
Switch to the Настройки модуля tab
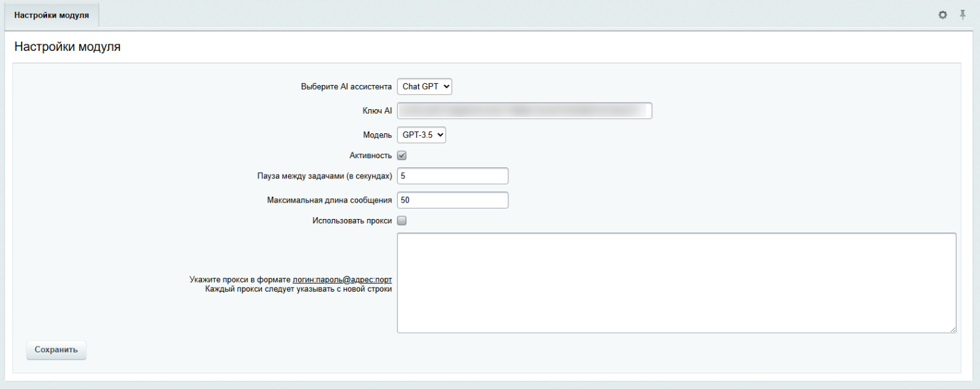(x=52, y=14)
